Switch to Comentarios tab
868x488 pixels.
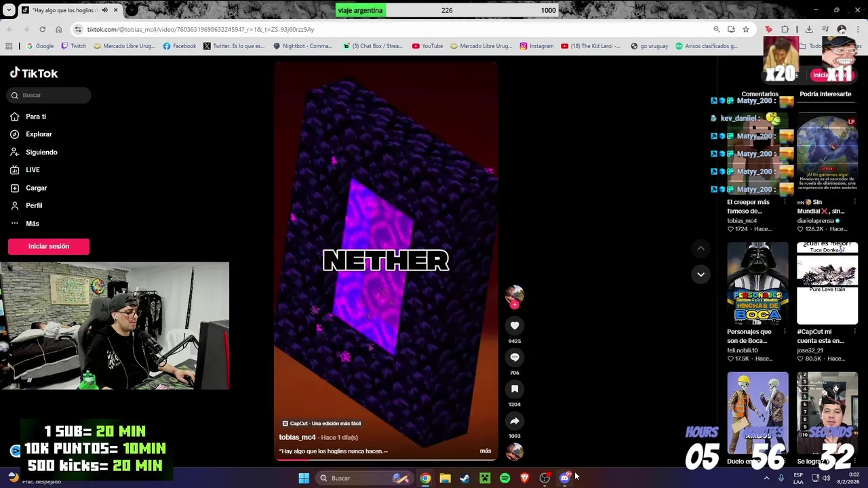tap(759, 94)
